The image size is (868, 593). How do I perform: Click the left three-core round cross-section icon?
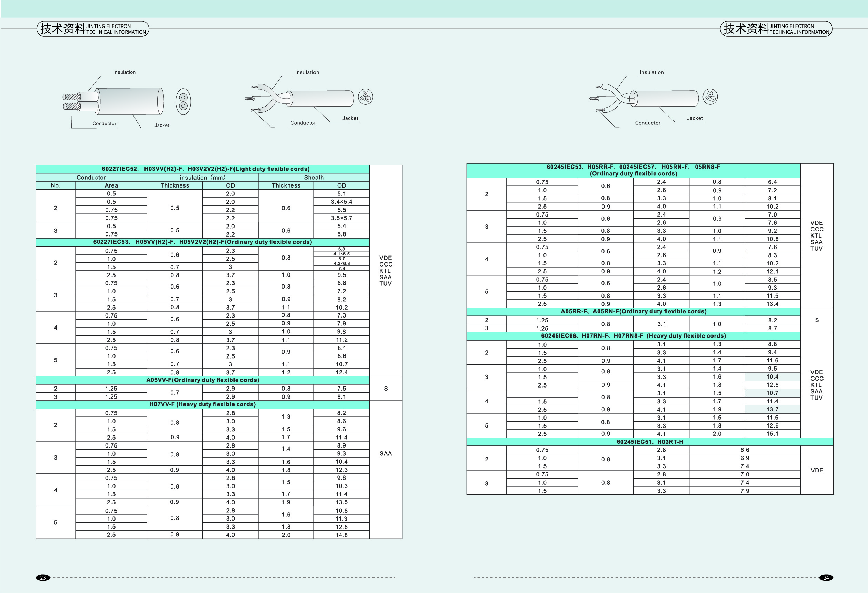[x=365, y=97]
